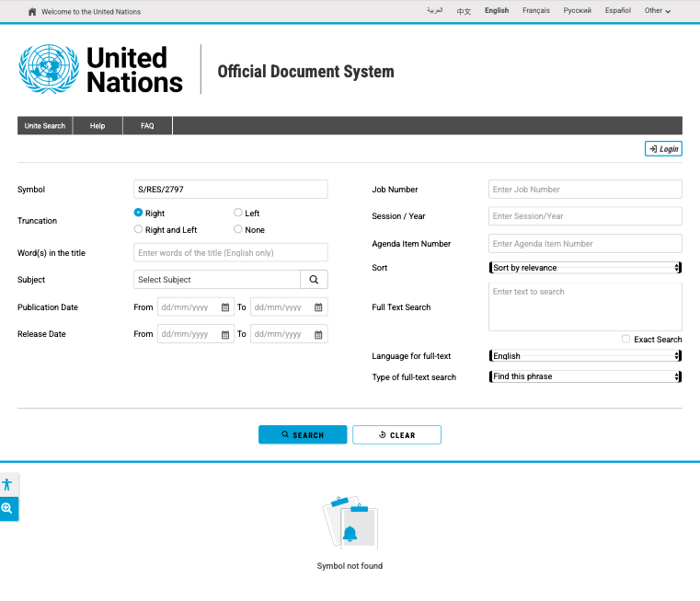This screenshot has height=601, width=700.
Task: Switch language to English
Action: (x=497, y=11)
